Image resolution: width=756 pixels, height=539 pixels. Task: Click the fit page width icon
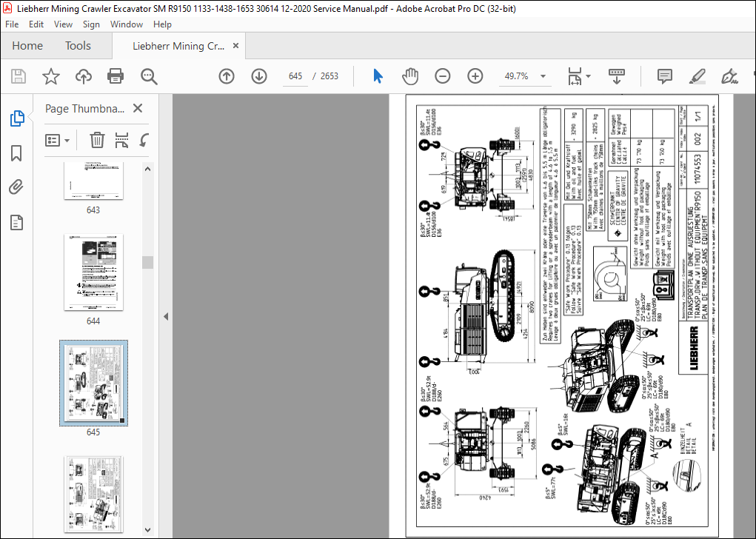coord(575,76)
